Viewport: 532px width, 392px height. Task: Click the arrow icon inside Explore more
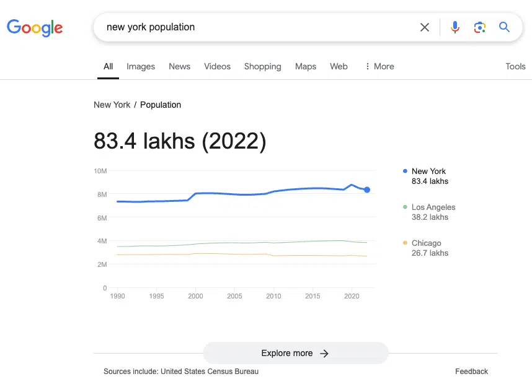point(324,353)
